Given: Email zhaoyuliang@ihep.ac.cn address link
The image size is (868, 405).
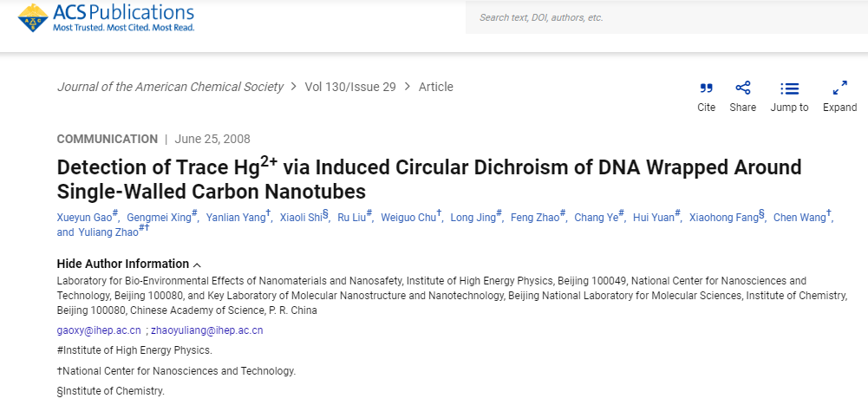Looking at the screenshot, I should (207, 330).
